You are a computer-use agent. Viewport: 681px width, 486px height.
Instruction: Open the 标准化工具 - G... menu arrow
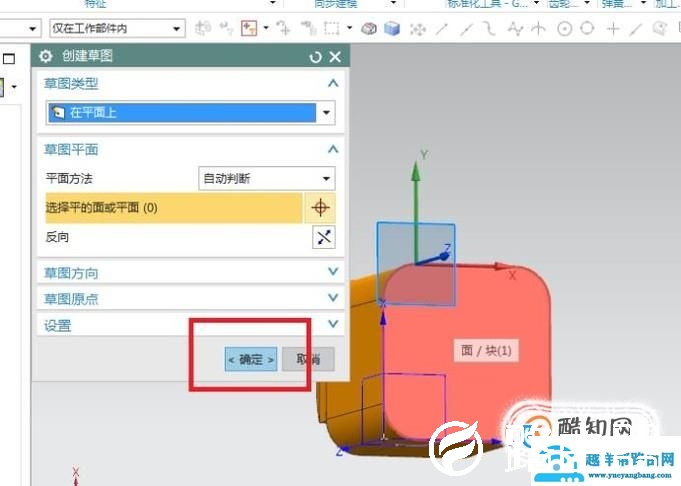[x=536, y=3]
